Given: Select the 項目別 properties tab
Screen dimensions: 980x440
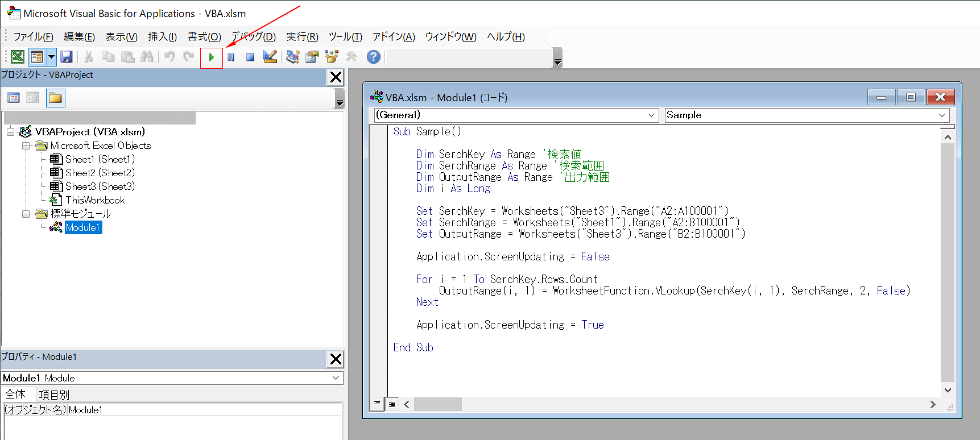Looking at the screenshot, I should tap(54, 395).
